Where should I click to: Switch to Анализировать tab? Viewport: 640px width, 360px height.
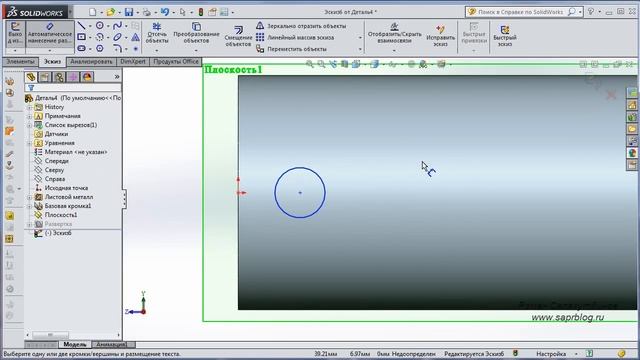coord(91,62)
